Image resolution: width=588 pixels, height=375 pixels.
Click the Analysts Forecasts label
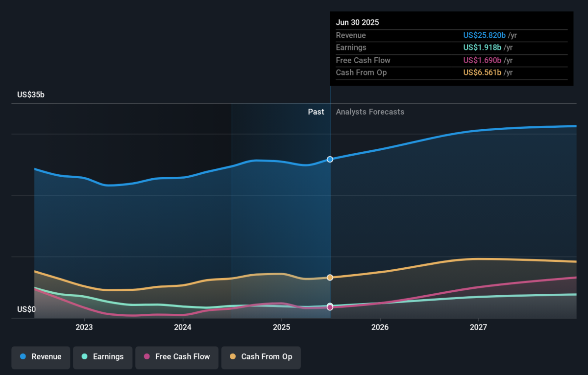coord(370,112)
